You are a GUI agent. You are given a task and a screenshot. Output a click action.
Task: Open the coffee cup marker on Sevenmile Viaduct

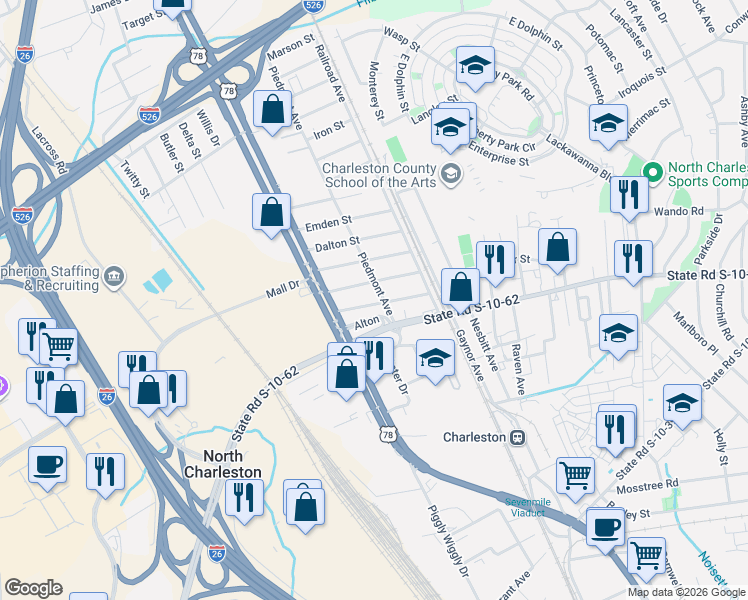pos(605,528)
